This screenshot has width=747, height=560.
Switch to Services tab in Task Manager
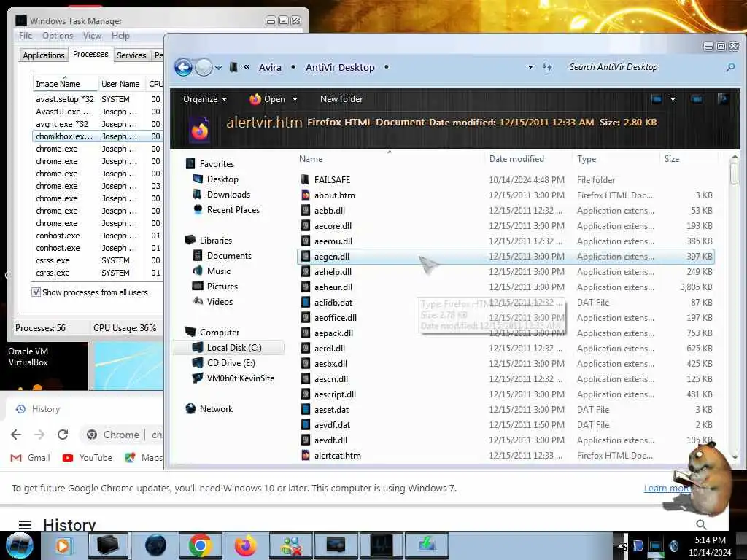[x=131, y=55]
